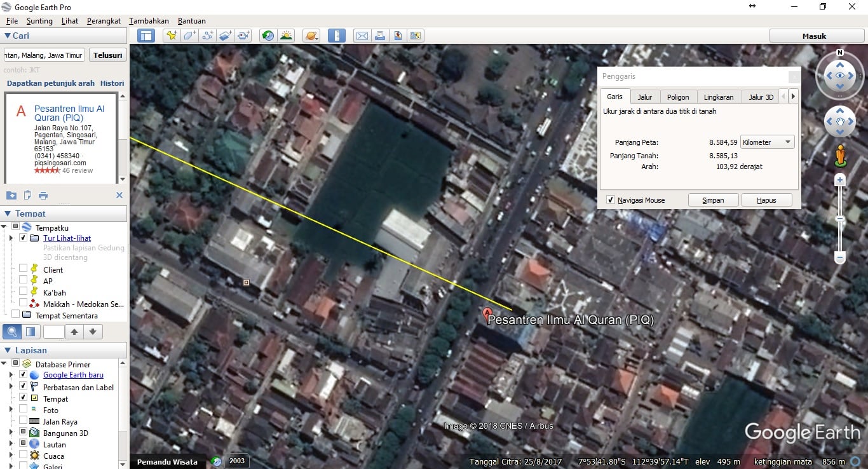
Task: Collapse the Database Primer node
Action: coord(4,364)
